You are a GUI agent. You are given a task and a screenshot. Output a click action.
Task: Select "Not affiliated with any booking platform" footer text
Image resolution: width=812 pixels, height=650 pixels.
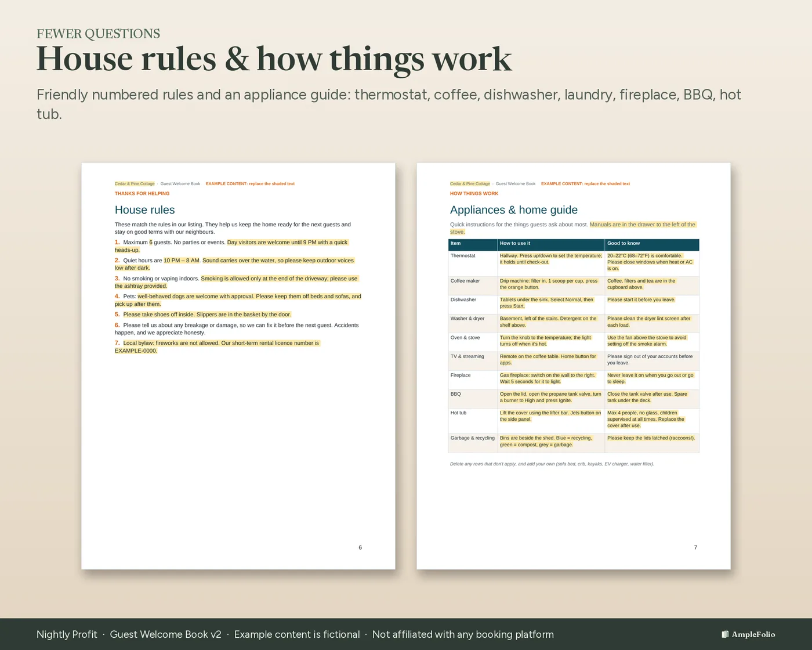click(x=463, y=634)
